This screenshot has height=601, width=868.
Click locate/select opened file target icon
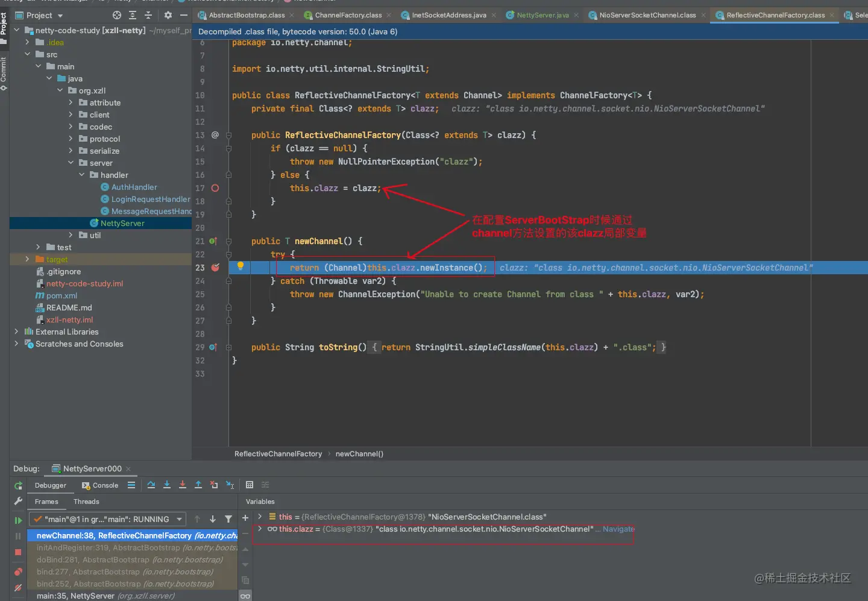117,15
